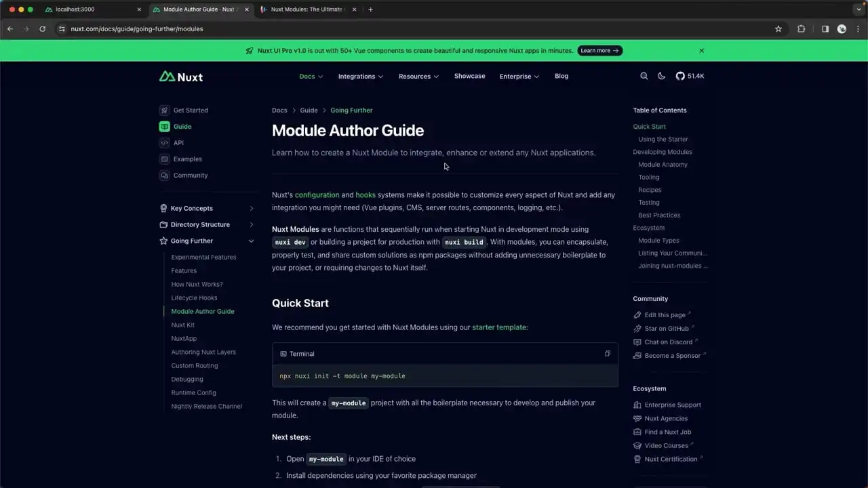Jump to Best Practices in contents
This screenshot has width=868, height=488.
[659, 215]
